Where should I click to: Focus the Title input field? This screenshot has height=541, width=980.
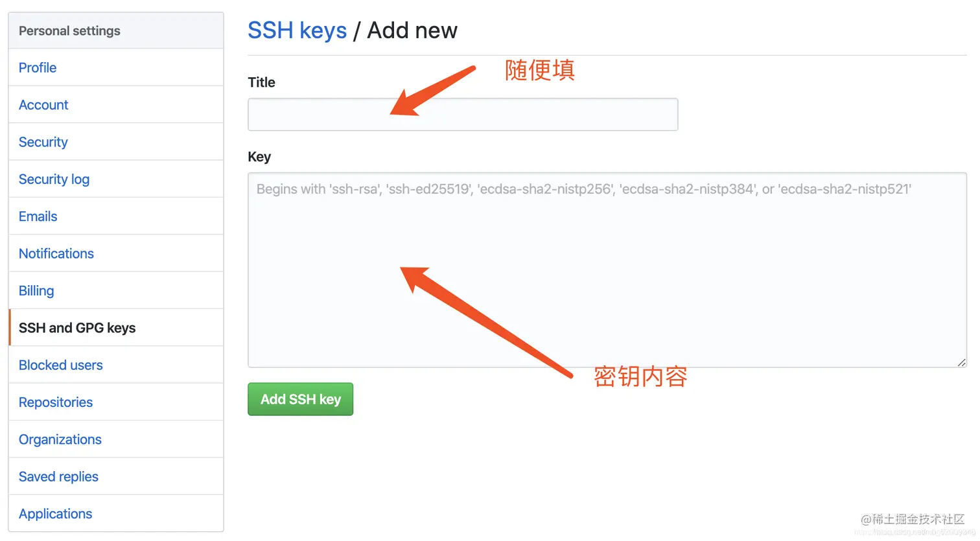click(463, 115)
